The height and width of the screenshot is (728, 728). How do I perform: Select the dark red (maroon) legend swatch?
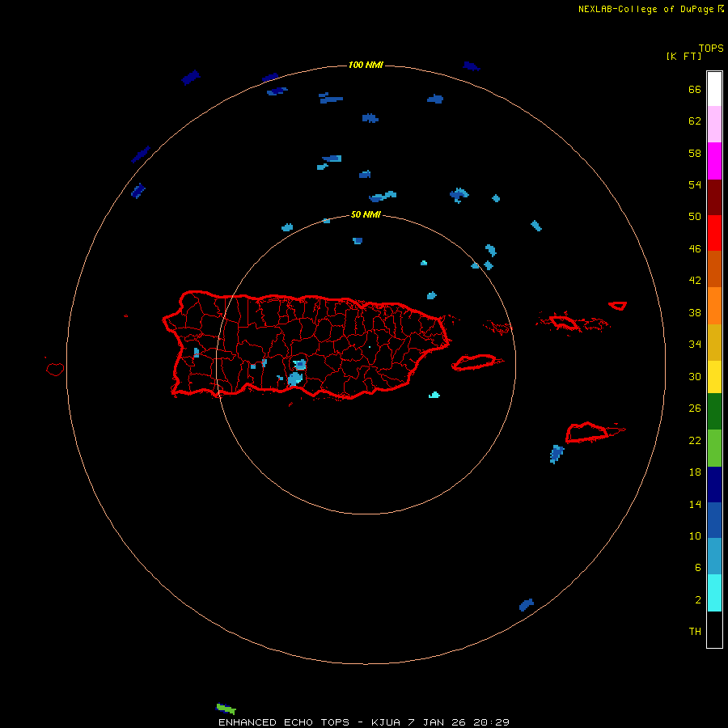point(714,197)
